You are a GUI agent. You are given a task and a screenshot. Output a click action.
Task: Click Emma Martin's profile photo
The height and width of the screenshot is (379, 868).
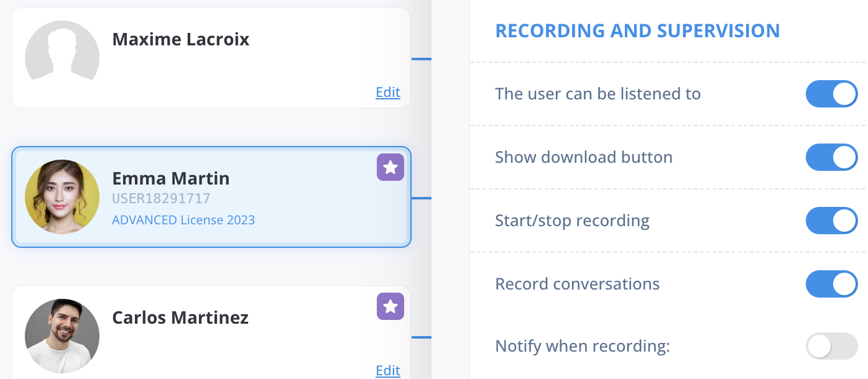62,197
